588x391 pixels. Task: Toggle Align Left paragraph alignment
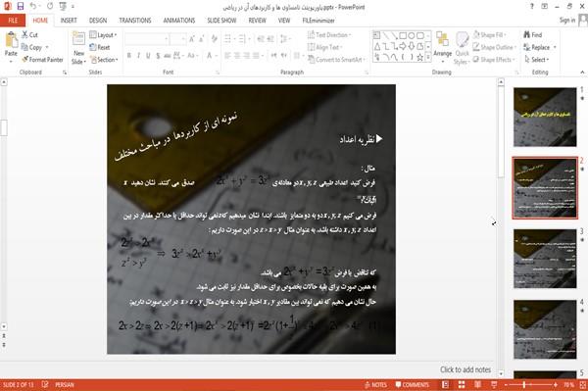(x=227, y=56)
